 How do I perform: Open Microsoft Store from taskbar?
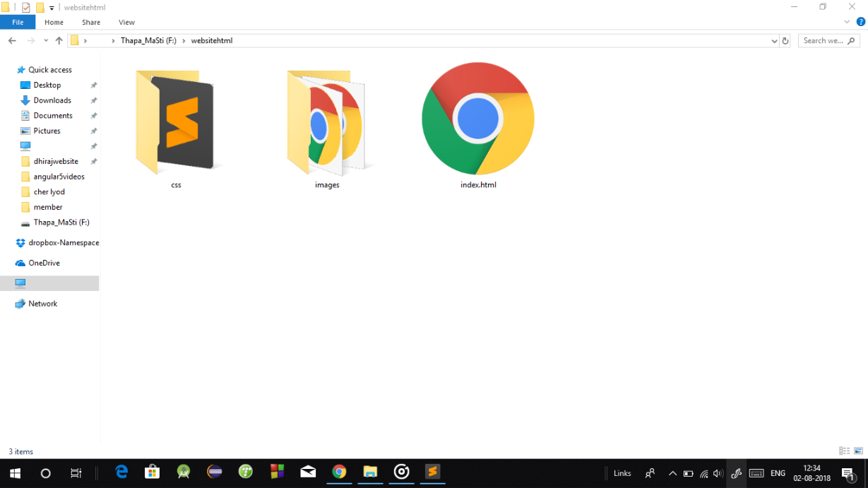(x=152, y=472)
